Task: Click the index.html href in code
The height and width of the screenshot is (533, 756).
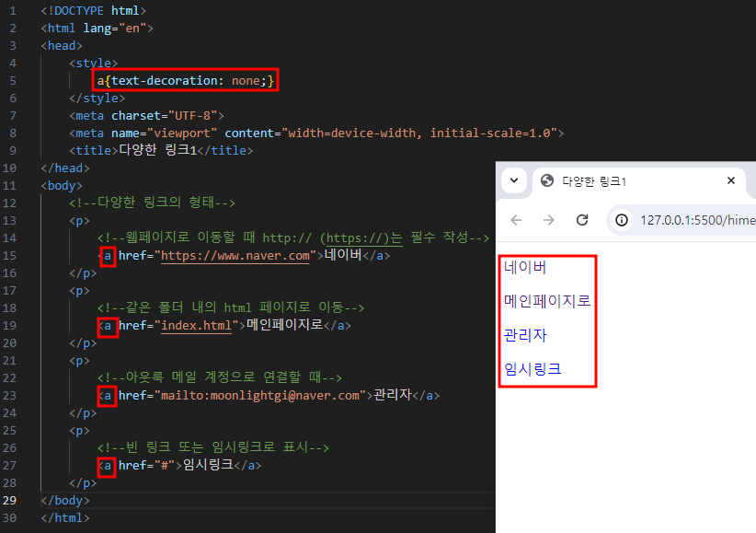Action: click(x=196, y=325)
